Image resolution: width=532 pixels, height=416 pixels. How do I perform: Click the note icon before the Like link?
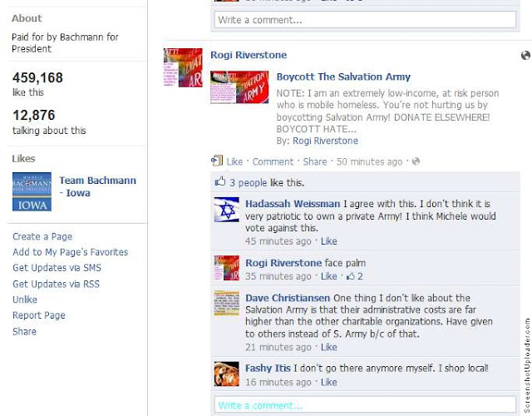point(217,161)
